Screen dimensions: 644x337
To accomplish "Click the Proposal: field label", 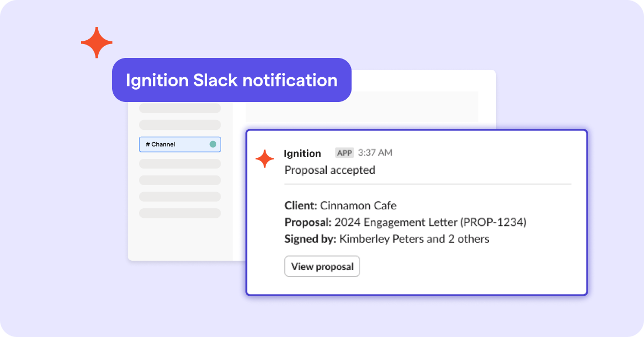I will [308, 222].
